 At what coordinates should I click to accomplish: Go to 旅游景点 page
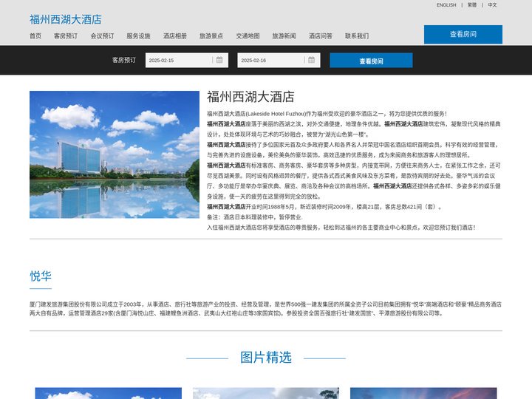pyautogui.click(x=211, y=36)
